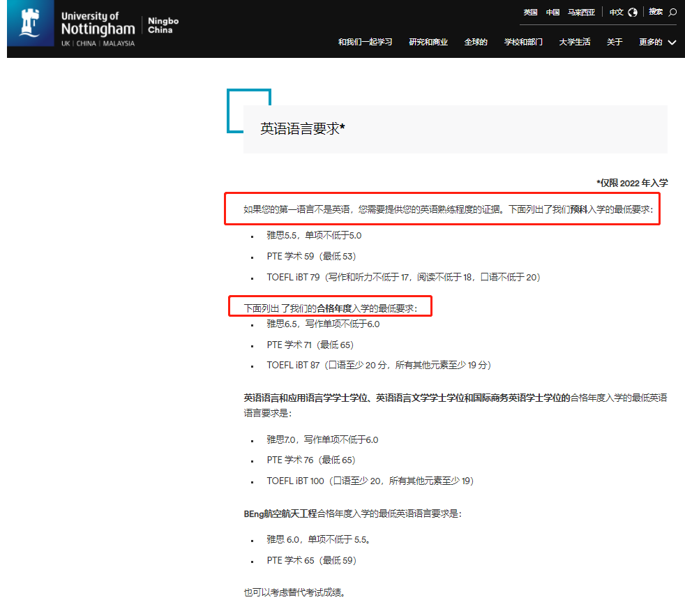Click the 英语语言要求* heading
The height and width of the screenshot is (616, 685).
click(302, 128)
